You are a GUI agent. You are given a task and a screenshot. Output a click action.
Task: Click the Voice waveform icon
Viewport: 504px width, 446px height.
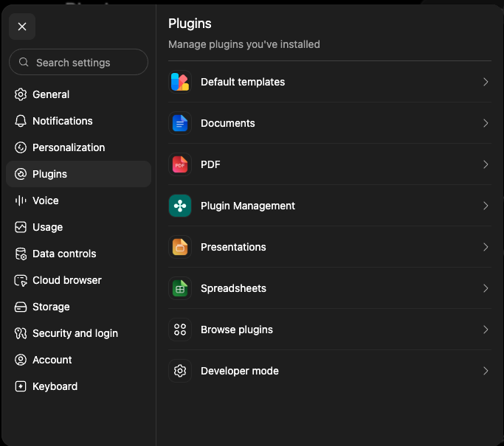coord(21,201)
